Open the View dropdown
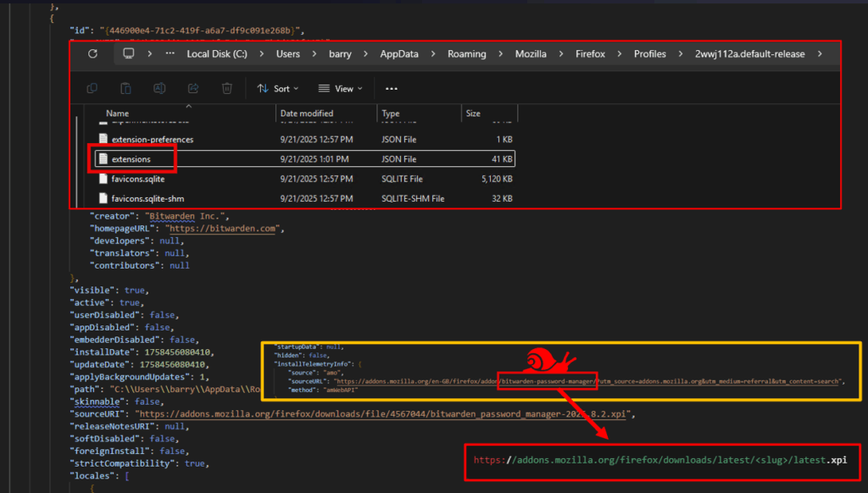 (x=340, y=88)
